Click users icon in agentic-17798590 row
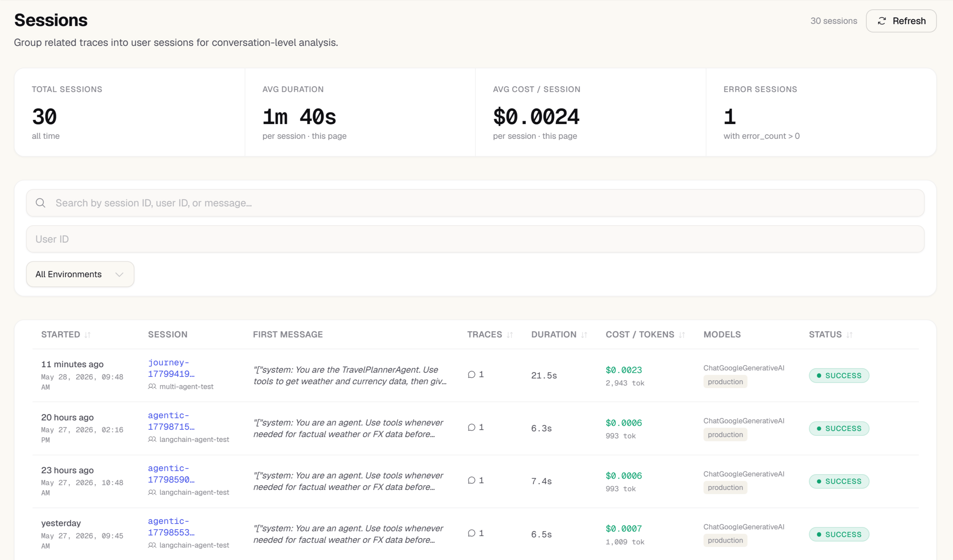953x560 pixels. [152, 492]
